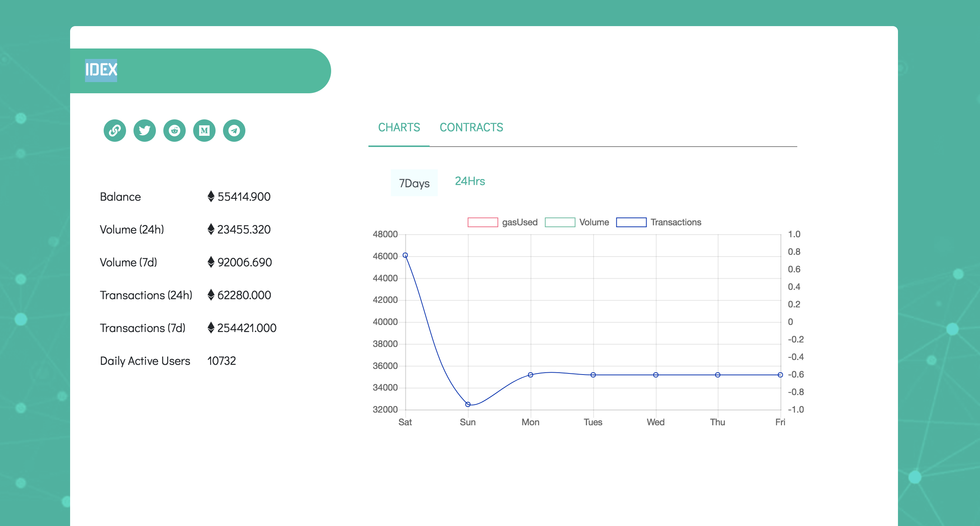Open the Telegram icon
This screenshot has width=980, height=526.
coord(234,131)
